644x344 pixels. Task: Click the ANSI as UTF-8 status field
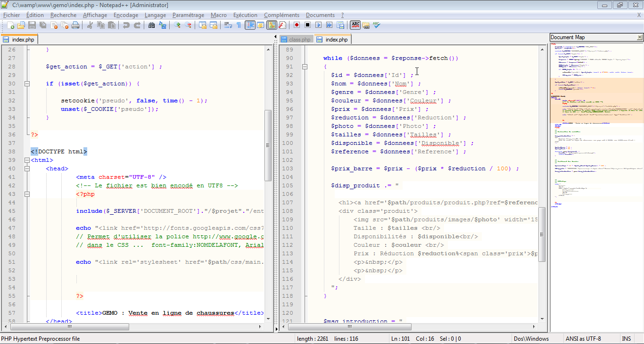click(583, 338)
